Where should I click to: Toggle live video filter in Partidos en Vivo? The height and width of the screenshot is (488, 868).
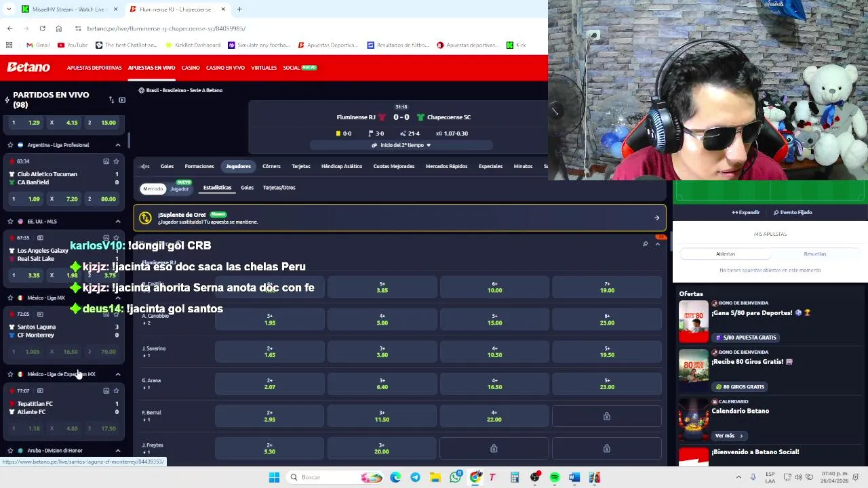pos(122,100)
